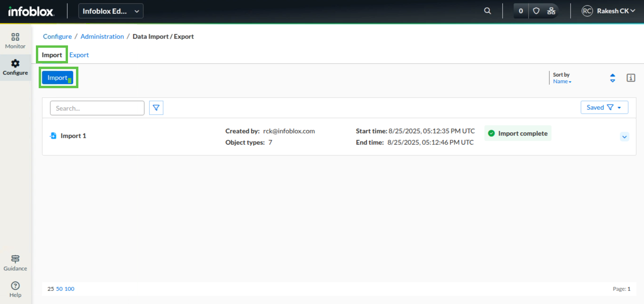Open the Help question mark icon
Viewport: 644px width, 304px height.
tap(15, 289)
